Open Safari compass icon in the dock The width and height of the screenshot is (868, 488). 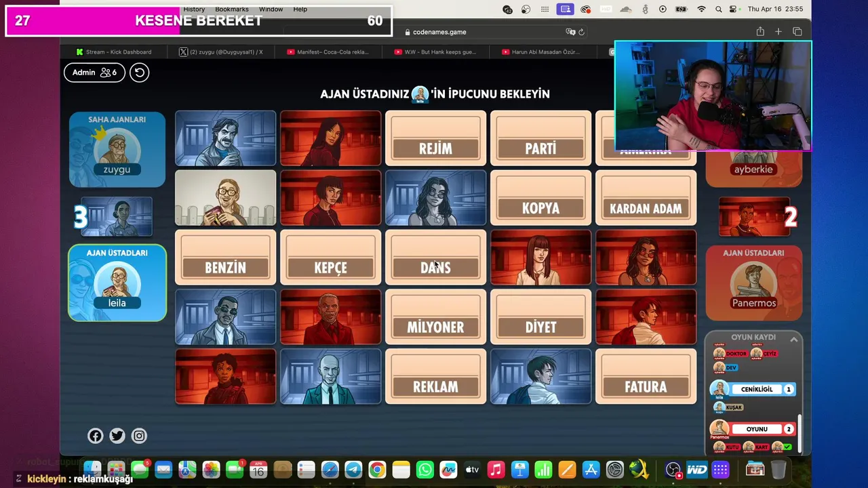point(330,470)
